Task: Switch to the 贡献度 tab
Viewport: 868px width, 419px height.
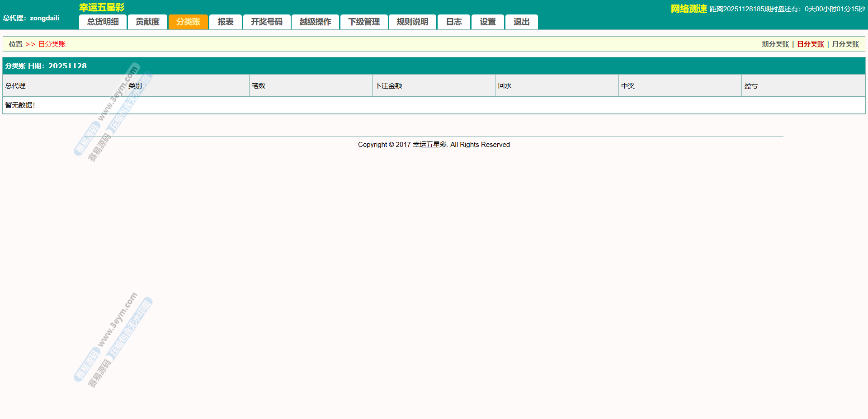Action: [147, 22]
